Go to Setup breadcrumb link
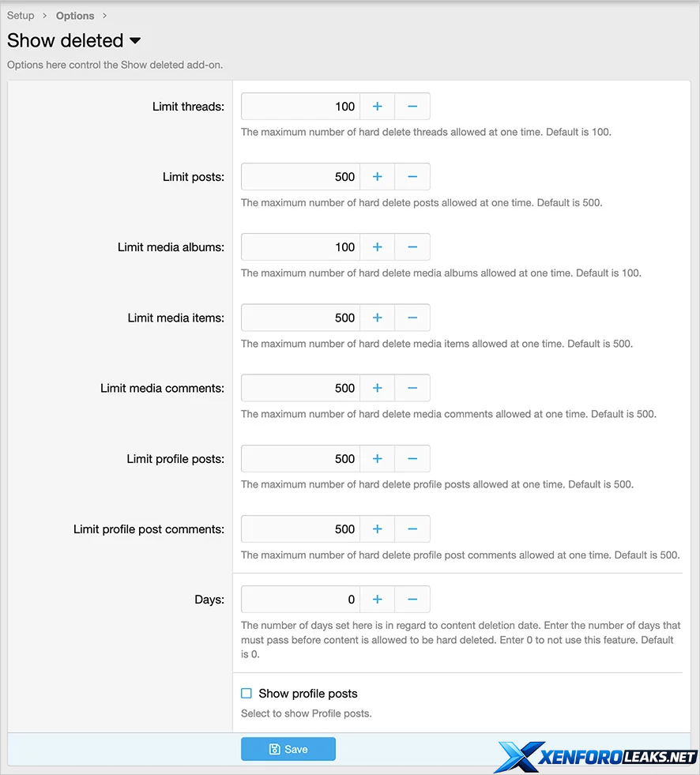This screenshot has height=775, width=700. pyautogui.click(x=21, y=16)
